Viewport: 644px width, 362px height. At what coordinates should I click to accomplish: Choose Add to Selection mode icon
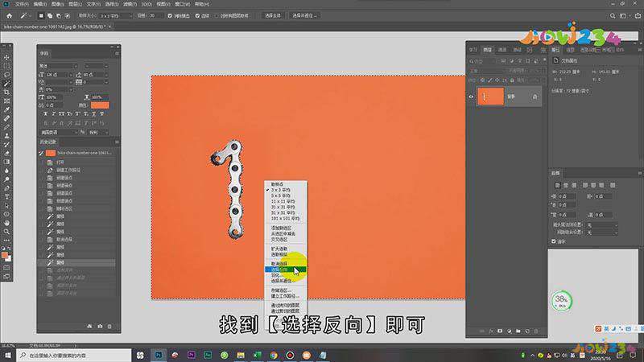(50, 15)
